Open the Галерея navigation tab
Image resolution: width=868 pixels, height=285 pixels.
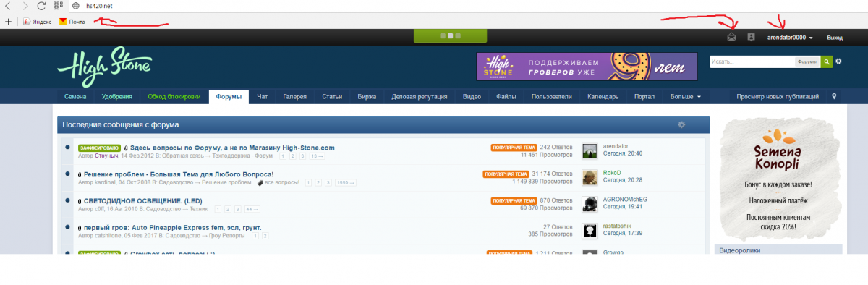(x=295, y=96)
